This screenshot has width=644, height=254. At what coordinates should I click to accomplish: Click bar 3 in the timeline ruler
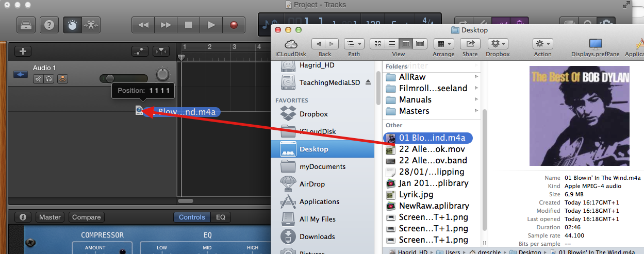234,47
